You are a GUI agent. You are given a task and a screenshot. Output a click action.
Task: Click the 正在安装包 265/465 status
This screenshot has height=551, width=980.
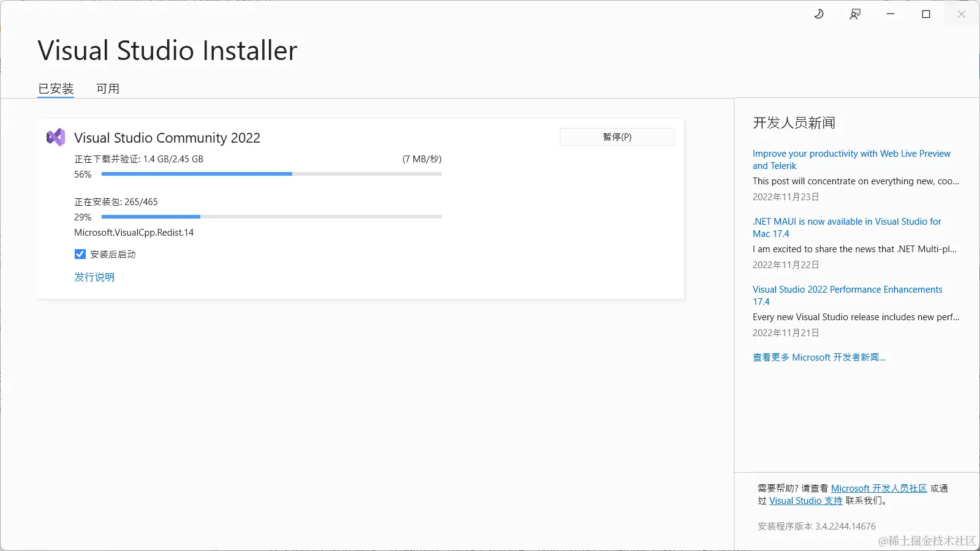click(116, 202)
